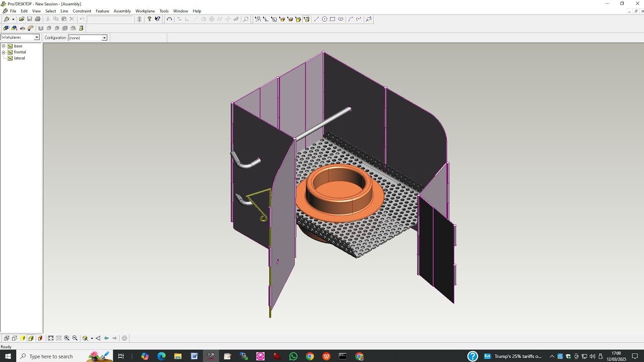Select the Revolve Profile feature icon
The image size is (644, 362).
(23, 28)
